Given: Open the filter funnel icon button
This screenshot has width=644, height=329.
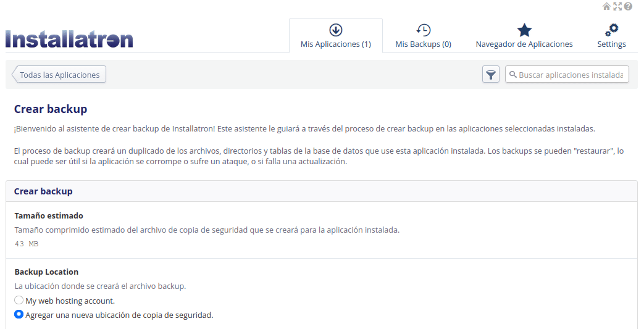Looking at the screenshot, I should click(491, 75).
